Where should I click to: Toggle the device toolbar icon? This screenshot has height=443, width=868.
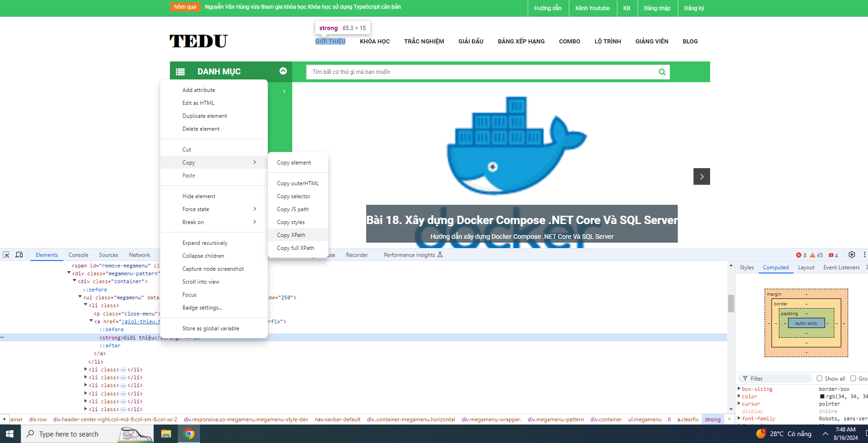[x=19, y=255]
